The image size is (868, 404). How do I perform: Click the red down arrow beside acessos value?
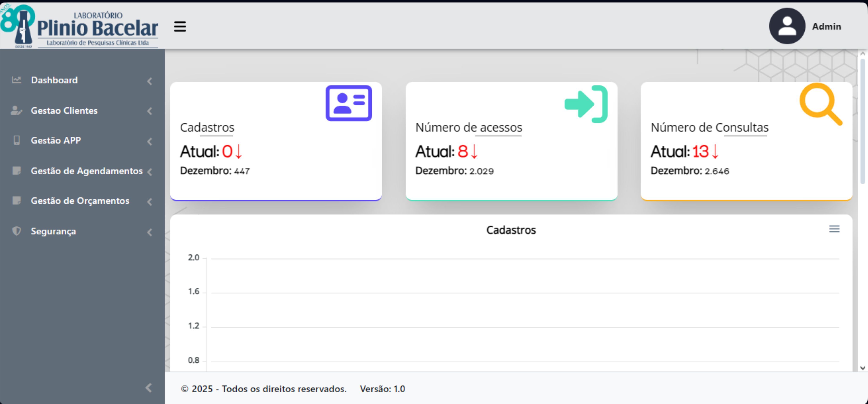474,151
